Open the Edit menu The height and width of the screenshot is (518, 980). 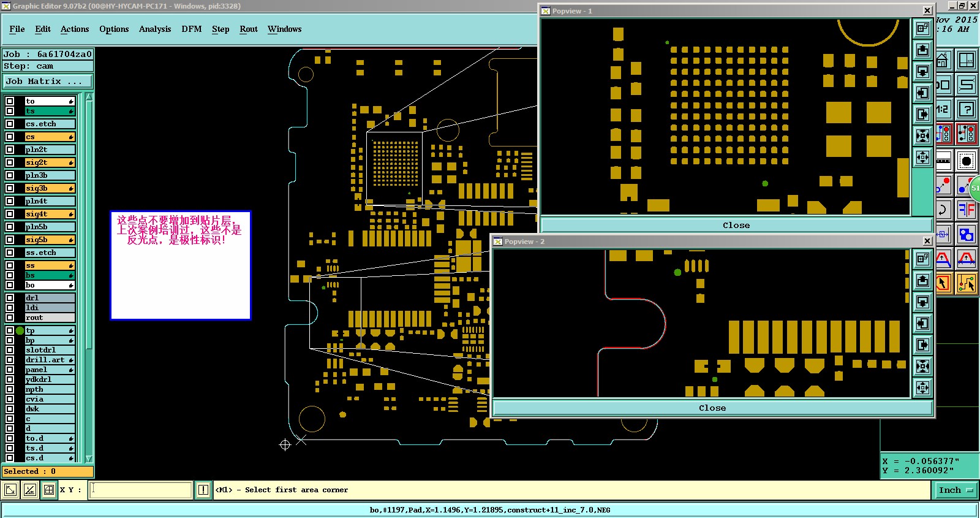coord(43,29)
